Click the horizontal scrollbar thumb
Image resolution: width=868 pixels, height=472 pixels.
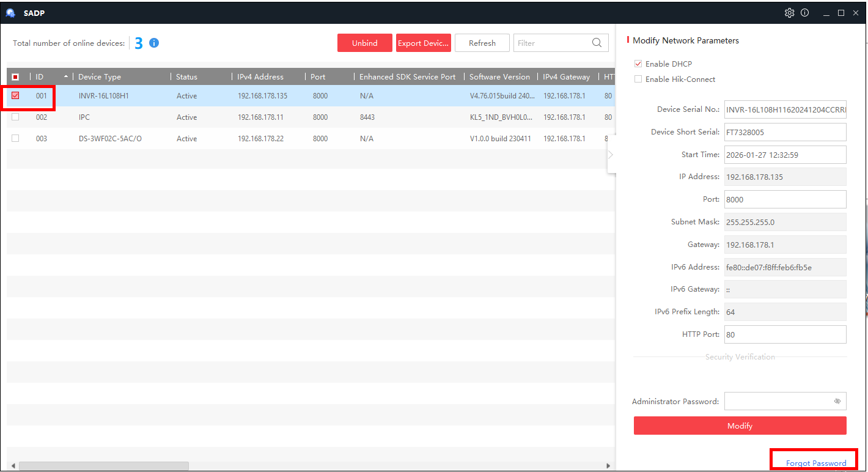[x=79, y=466]
